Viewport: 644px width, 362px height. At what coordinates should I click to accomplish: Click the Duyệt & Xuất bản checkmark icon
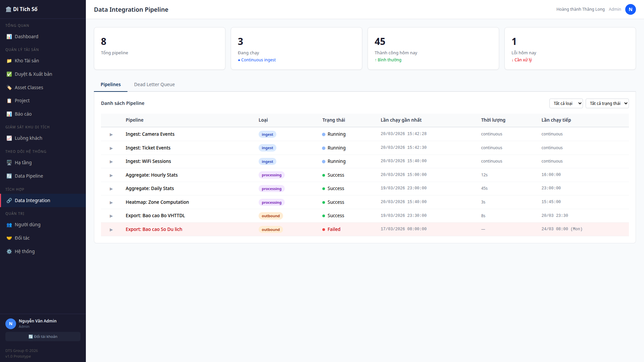(9, 74)
